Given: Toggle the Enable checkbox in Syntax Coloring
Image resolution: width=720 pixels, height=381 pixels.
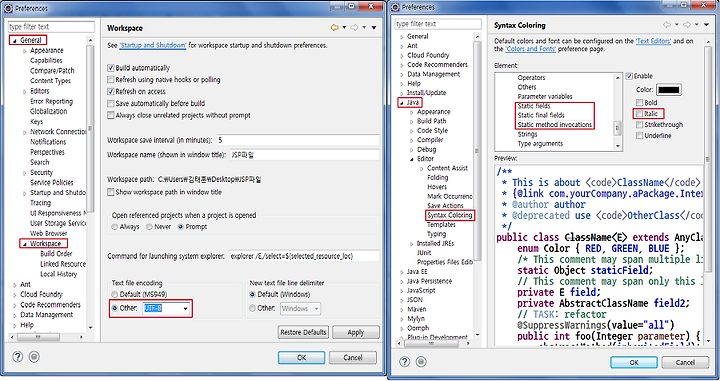Looking at the screenshot, I should (x=629, y=76).
